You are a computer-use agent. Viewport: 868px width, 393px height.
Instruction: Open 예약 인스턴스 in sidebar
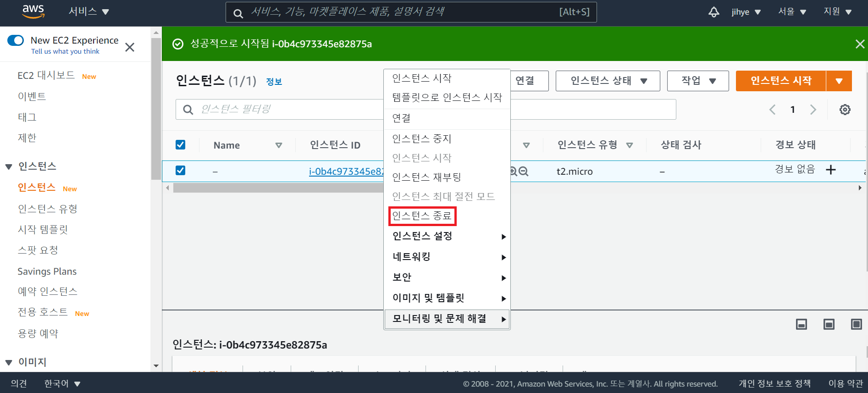click(48, 291)
